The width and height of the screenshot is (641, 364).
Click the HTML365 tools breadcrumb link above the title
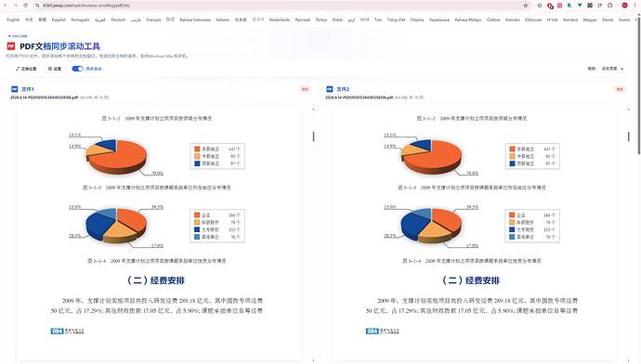18,36
